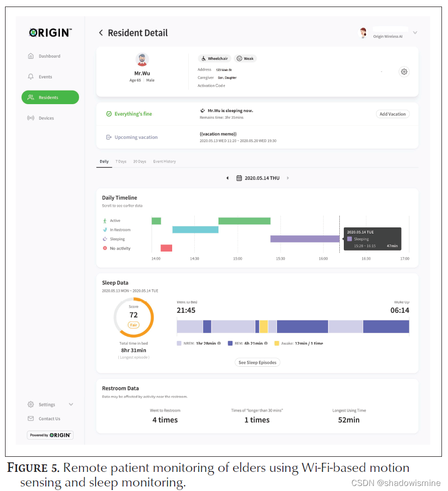Viewport: 448px width, 491px height.
Task: Select the Residents sidebar item
Action: (x=50, y=98)
